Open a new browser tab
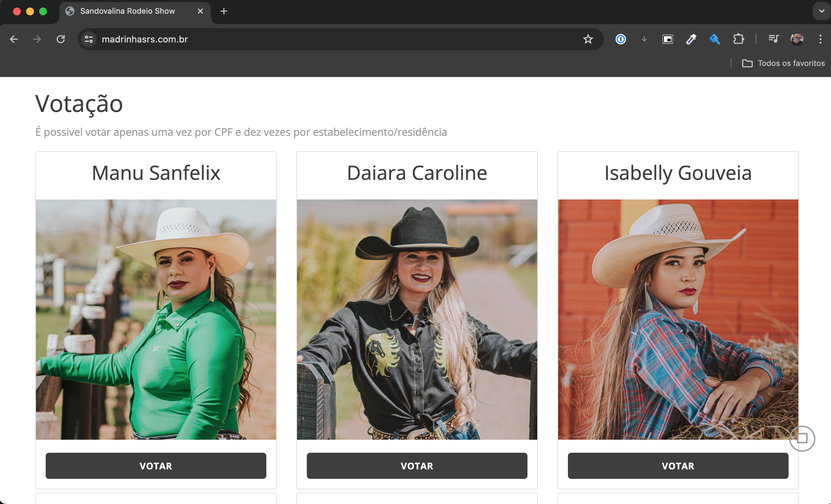 coord(224,11)
